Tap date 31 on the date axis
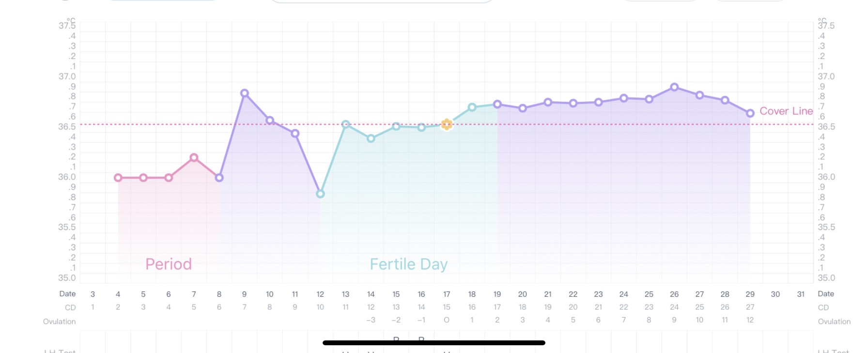This screenshot has height=353, width=868. coord(801,294)
